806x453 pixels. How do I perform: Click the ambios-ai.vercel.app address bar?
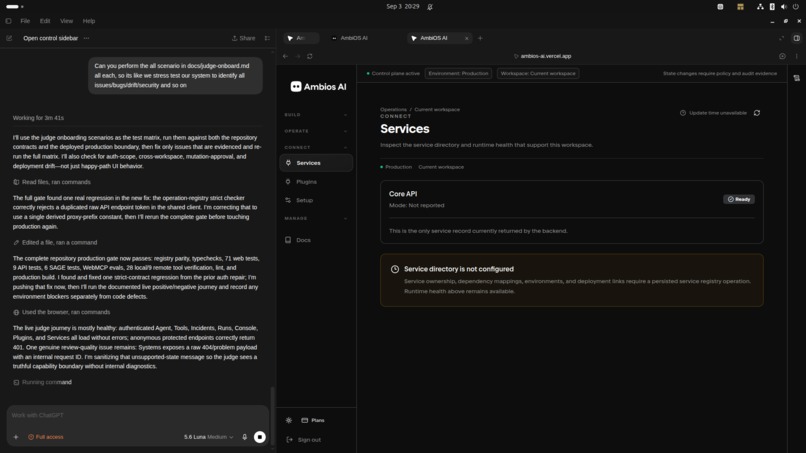coord(545,56)
